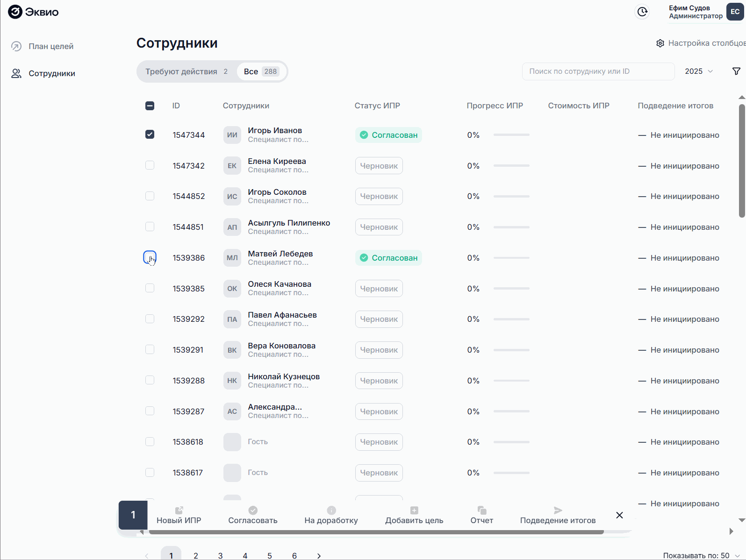The height and width of the screenshot is (560, 746).
Task: Click the Черновик status of Игорь Соколов
Action: click(379, 196)
